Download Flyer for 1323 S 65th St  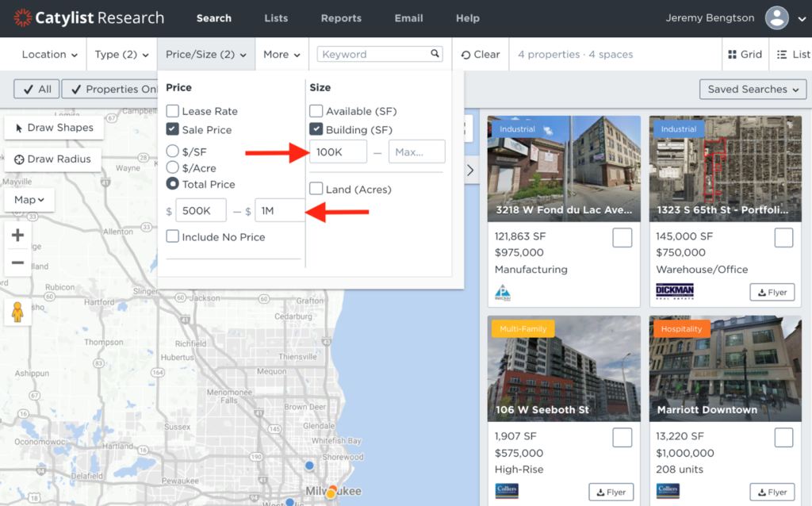point(772,292)
